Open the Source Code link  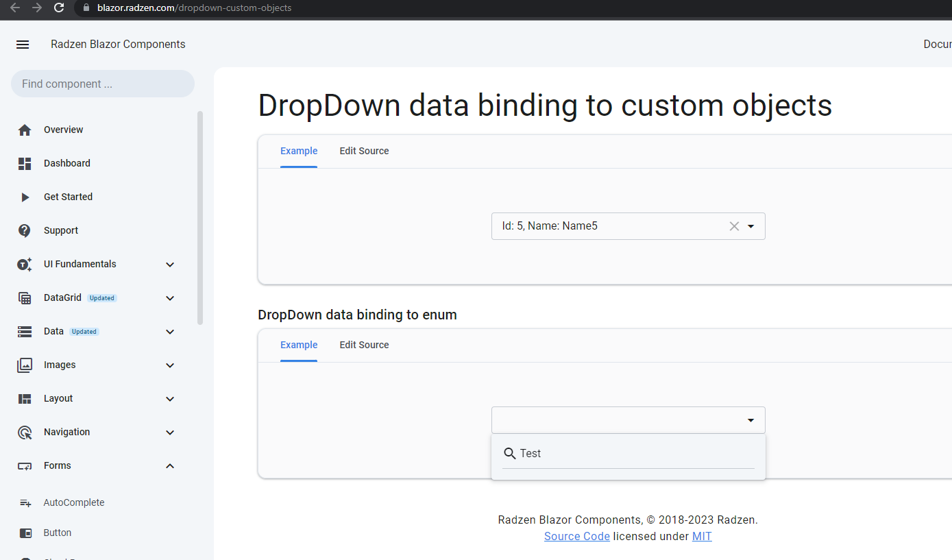(576, 536)
